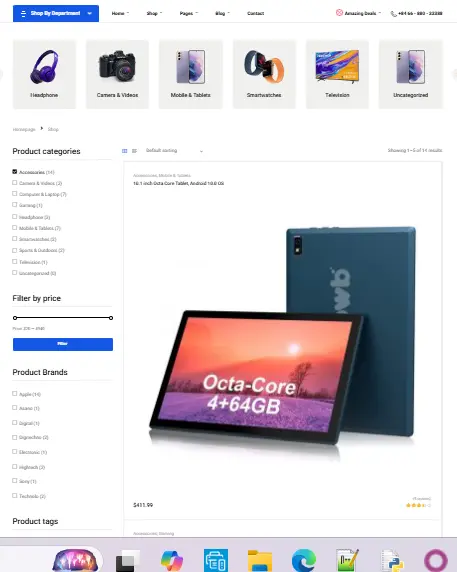Go to the Contact page

coord(255,13)
